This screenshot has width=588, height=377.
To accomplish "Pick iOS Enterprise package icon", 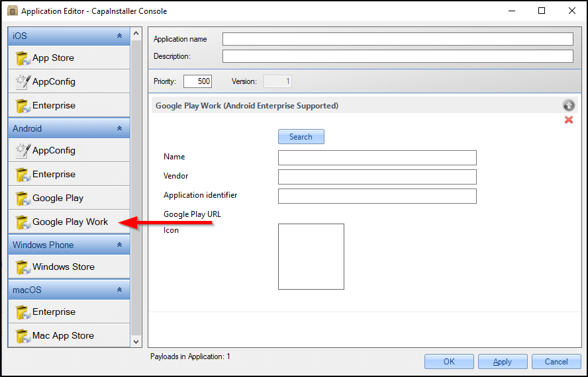I will [x=23, y=106].
